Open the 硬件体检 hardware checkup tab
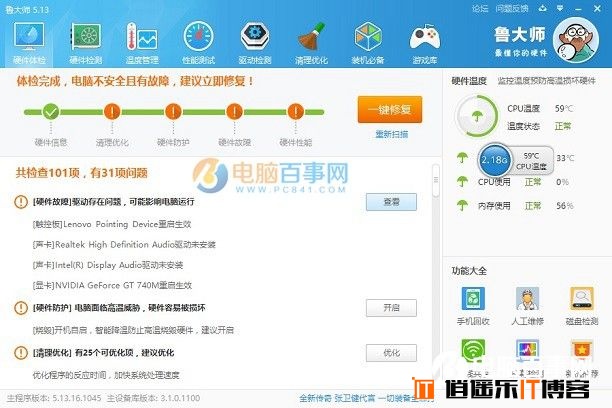 (28, 43)
